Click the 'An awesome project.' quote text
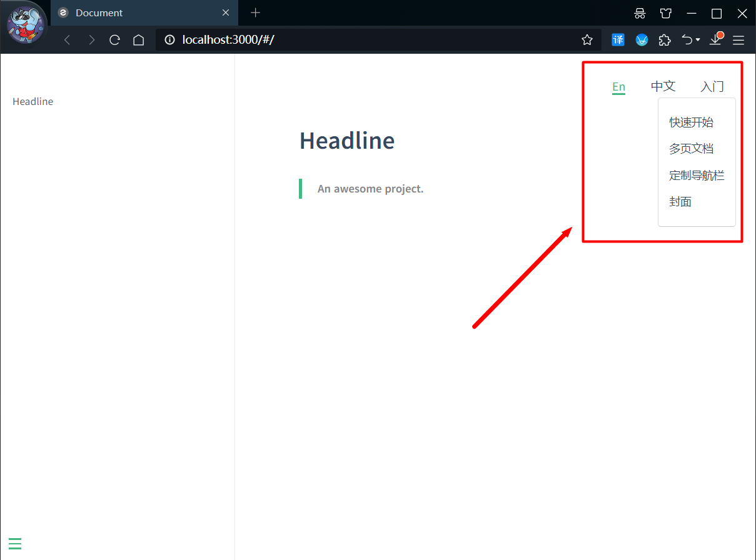Screen dimensions: 756x560 coord(370,189)
